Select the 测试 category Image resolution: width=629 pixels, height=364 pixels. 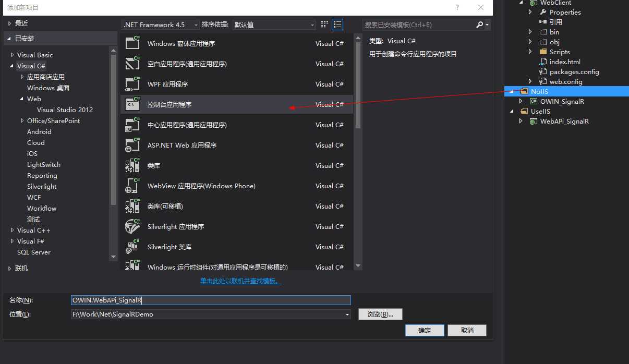click(33, 219)
